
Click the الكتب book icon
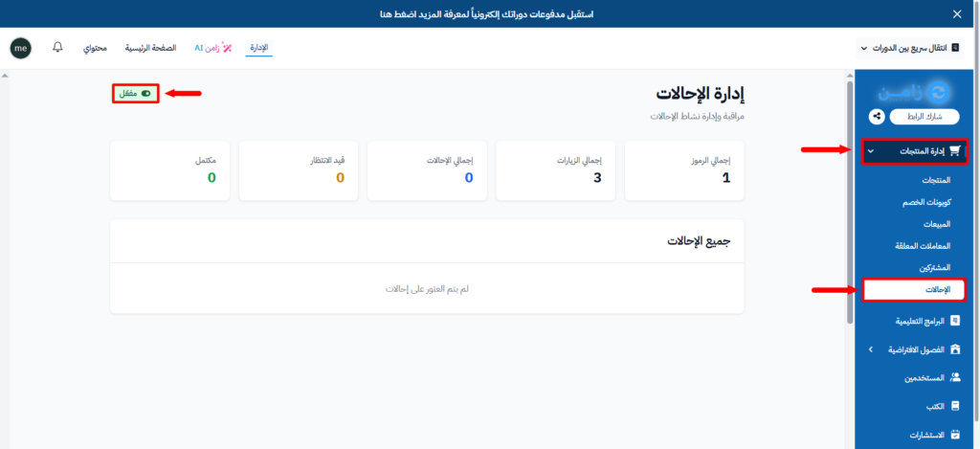[x=954, y=406]
